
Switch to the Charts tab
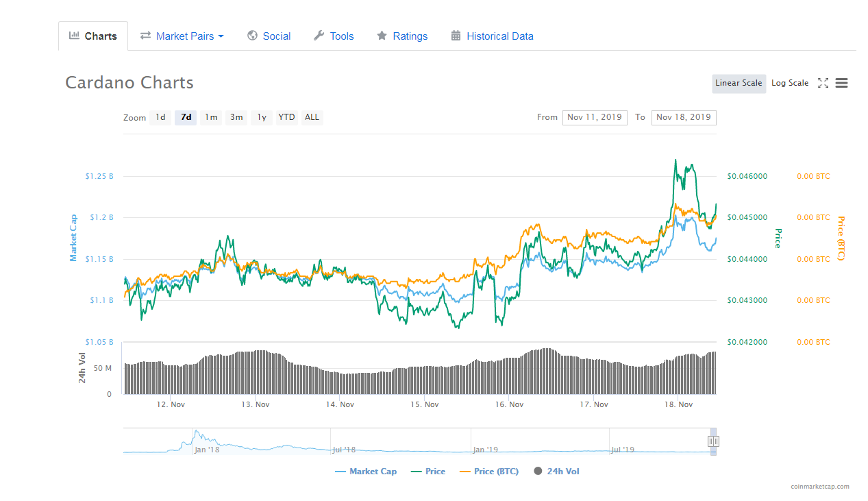[93, 36]
